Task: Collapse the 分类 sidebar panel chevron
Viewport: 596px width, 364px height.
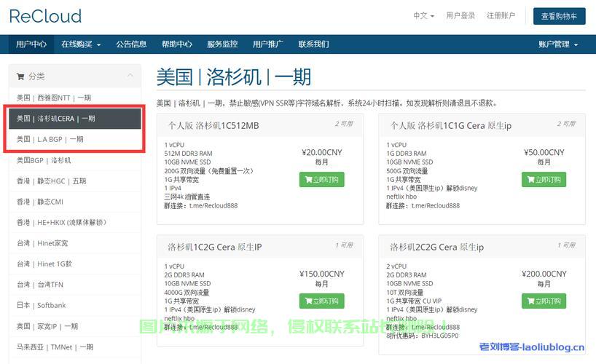Action: (x=130, y=76)
